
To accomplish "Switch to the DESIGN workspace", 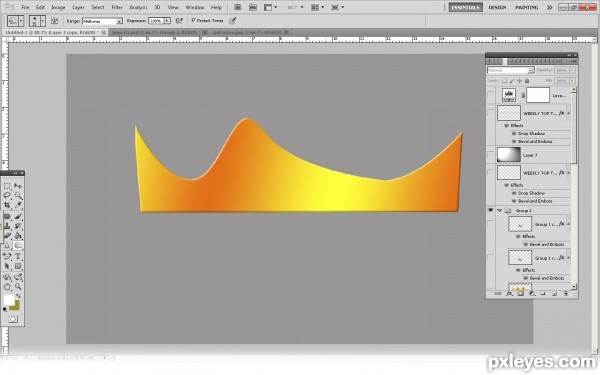I will [497, 7].
